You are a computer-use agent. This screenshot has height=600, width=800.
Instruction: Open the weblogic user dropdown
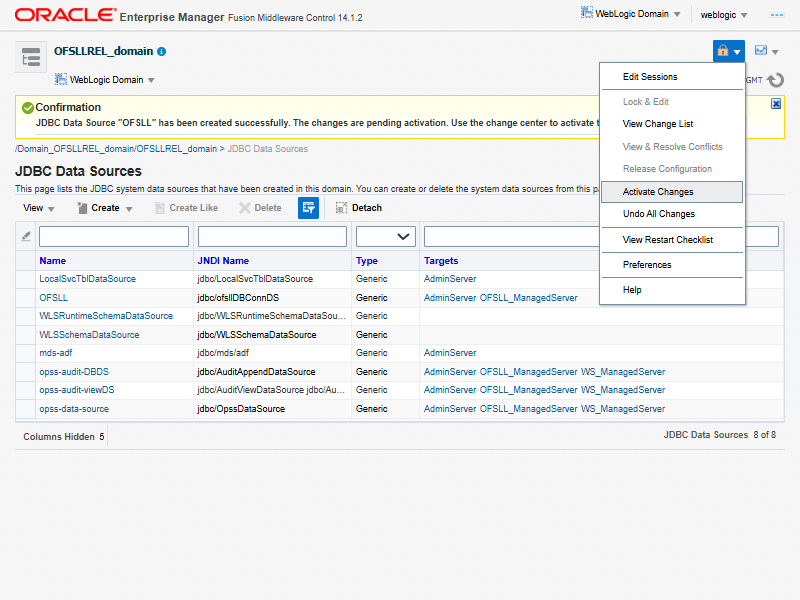[724, 15]
